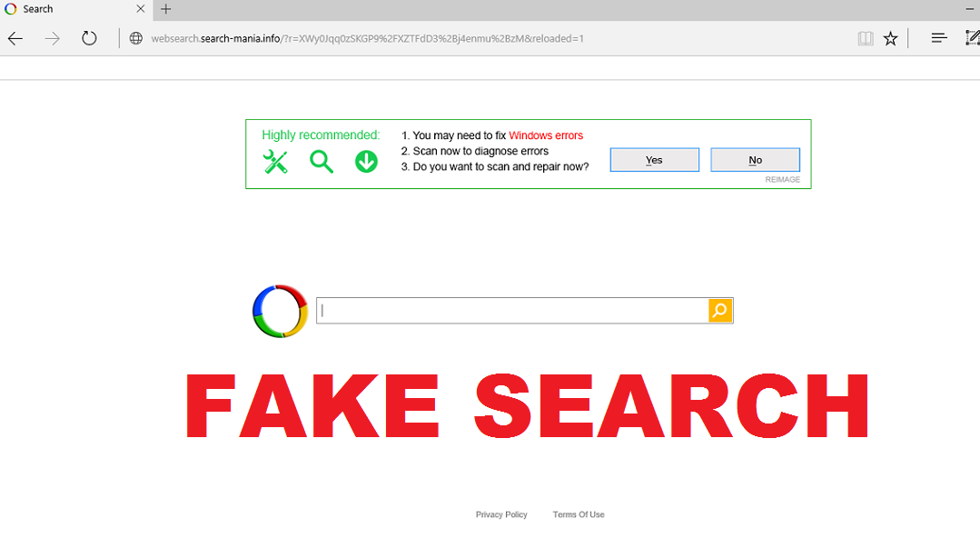Click the browser Back arrow
Screen dimensions: 980x558
click(x=15, y=38)
